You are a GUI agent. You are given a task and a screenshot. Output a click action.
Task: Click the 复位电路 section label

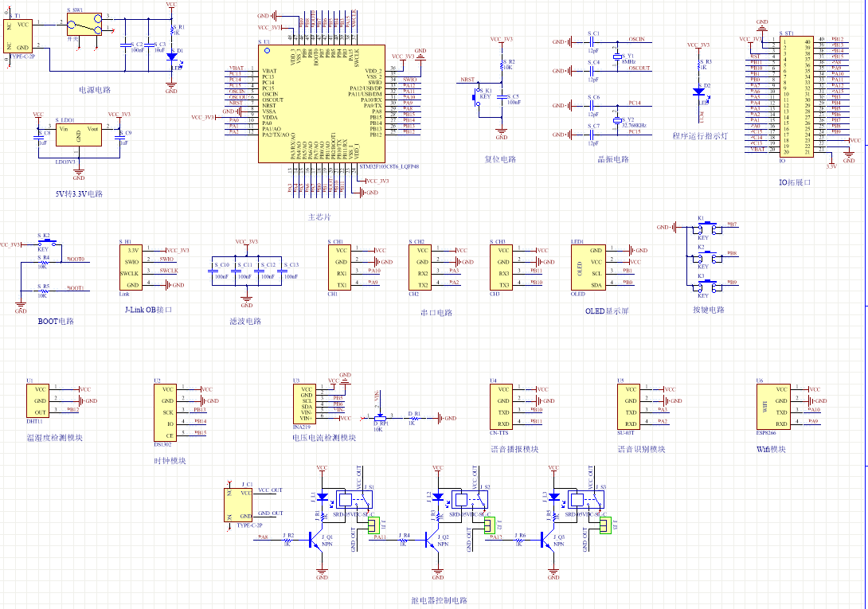(x=500, y=159)
